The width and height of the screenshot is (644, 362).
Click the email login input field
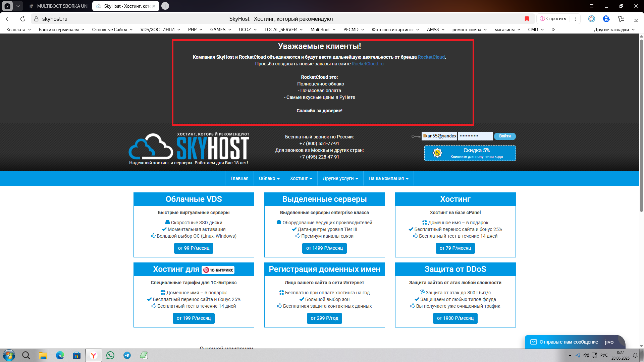click(x=439, y=136)
